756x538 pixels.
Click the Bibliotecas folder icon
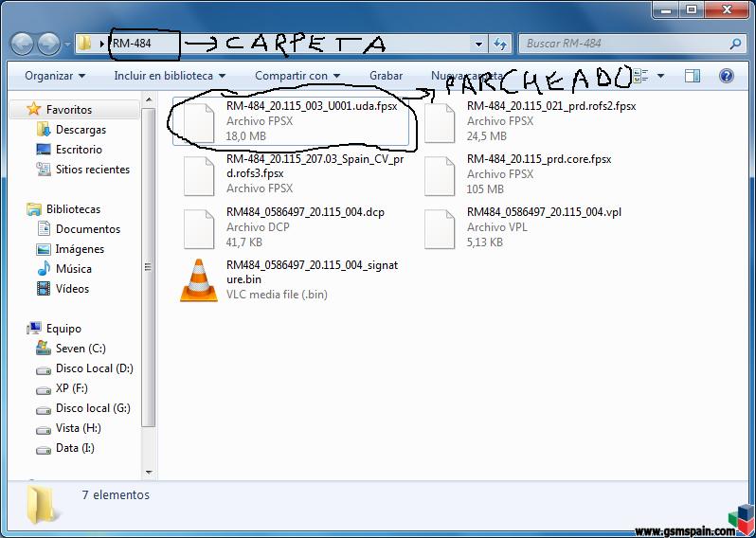tap(34, 209)
